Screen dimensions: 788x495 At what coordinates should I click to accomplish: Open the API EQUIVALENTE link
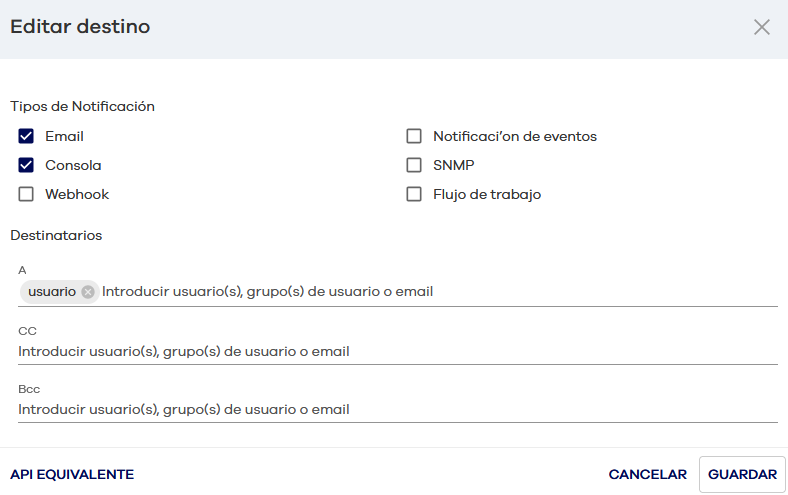click(72, 475)
